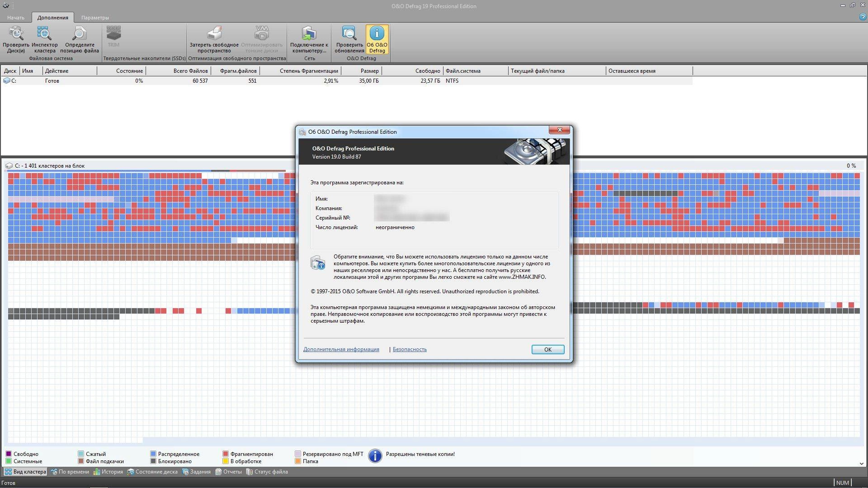Click the check for updates icon

pyautogui.click(x=349, y=33)
